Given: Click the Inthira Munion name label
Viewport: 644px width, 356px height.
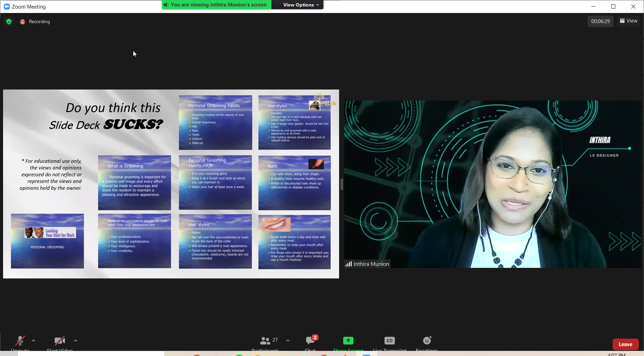Looking at the screenshot, I should point(371,264).
